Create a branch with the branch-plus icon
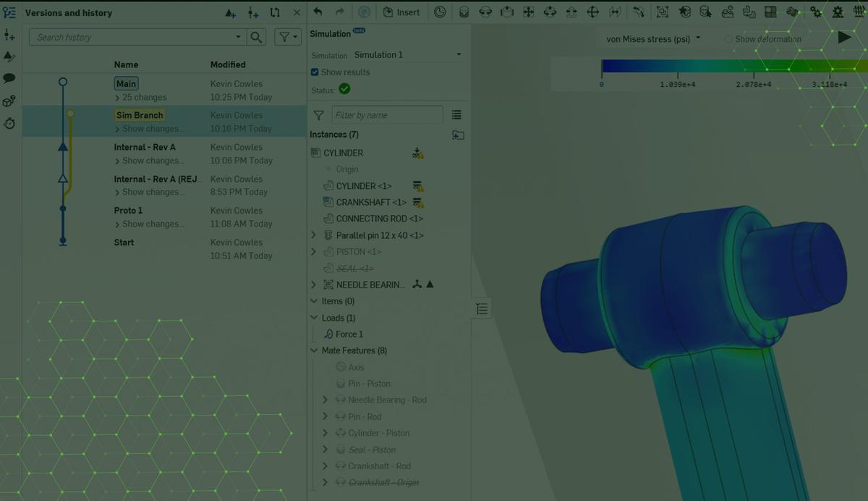Image resolution: width=868 pixels, height=501 pixels. [x=252, y=12]
